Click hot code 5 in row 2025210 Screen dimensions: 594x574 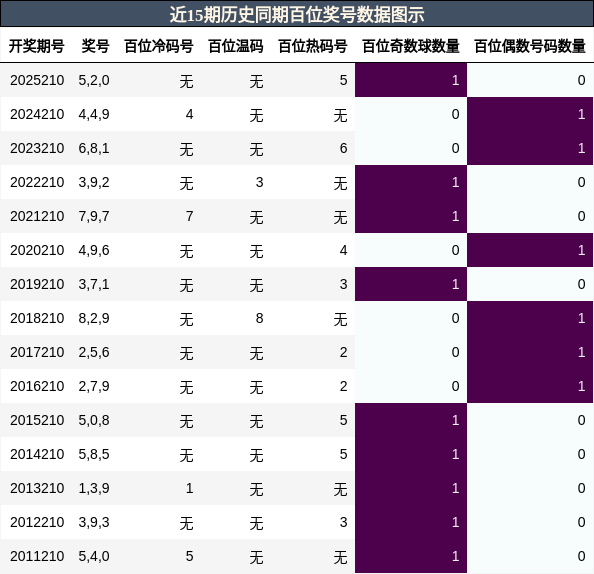point(344,80)
